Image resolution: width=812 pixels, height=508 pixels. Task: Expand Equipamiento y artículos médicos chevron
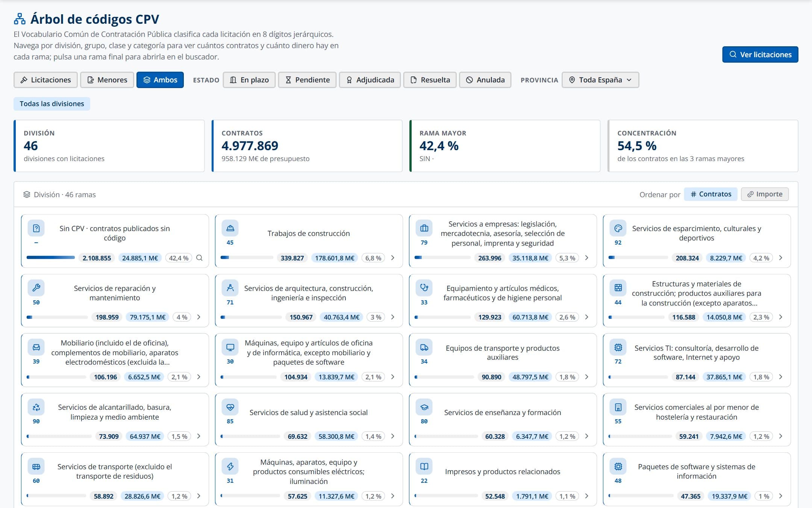pyautogui.click(x=587, y=317)
